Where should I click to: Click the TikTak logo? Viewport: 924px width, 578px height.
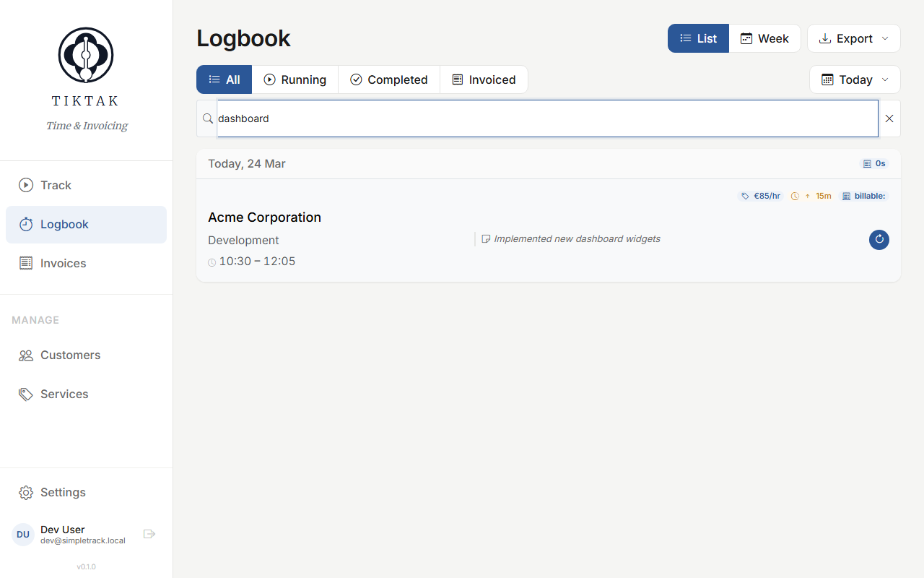85,54
